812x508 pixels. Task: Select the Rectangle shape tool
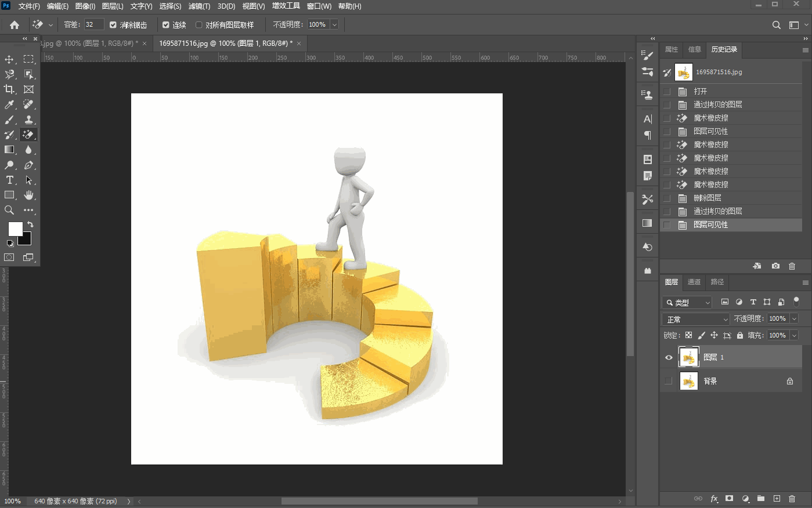(x=9, y=195)
